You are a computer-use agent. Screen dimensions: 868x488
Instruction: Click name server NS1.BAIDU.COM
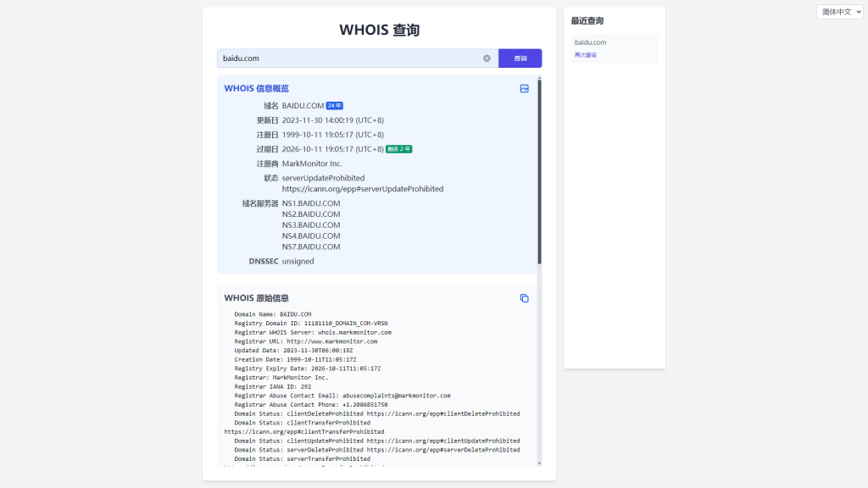311,203
